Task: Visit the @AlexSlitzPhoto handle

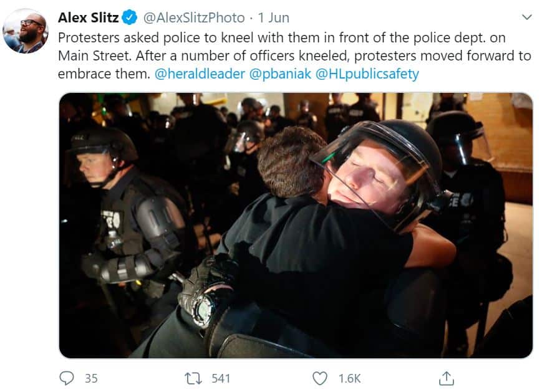Action: click(194, 18)
